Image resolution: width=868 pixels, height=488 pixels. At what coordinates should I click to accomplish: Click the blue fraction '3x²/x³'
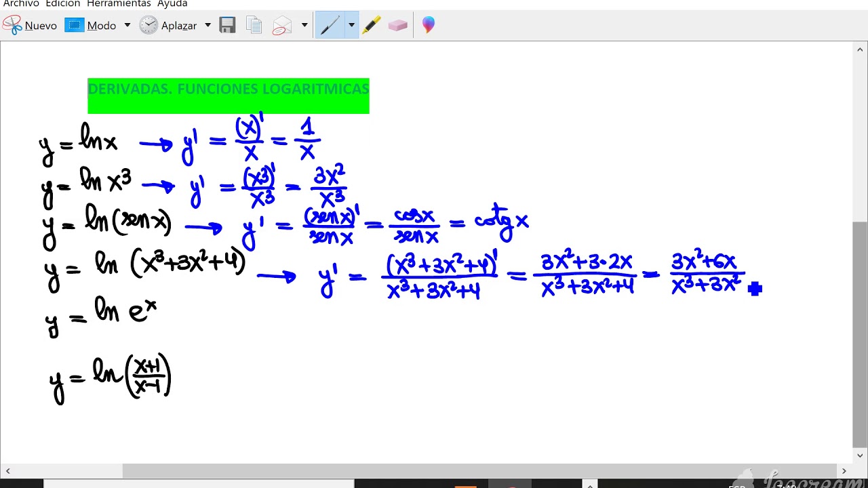click(x=329, y=187)
